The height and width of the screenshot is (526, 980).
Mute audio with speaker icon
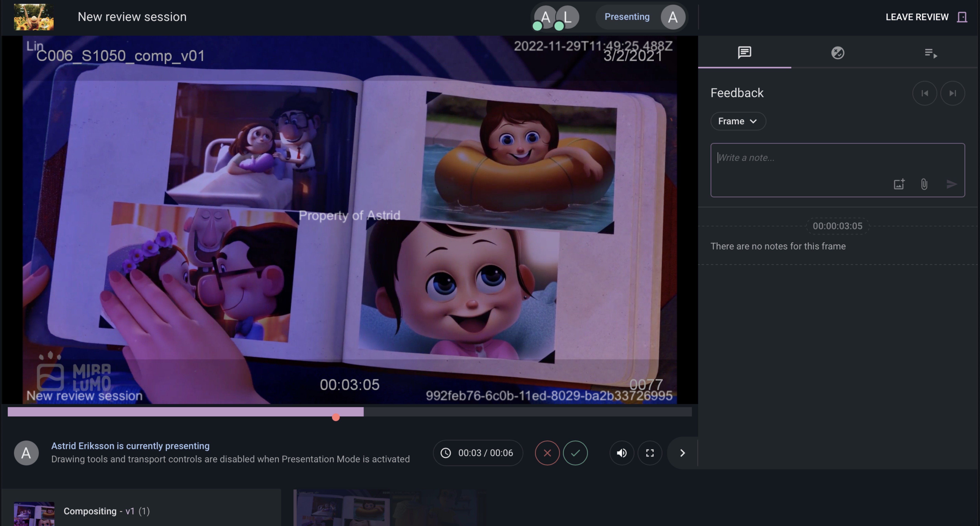click(x=622, y=453)
